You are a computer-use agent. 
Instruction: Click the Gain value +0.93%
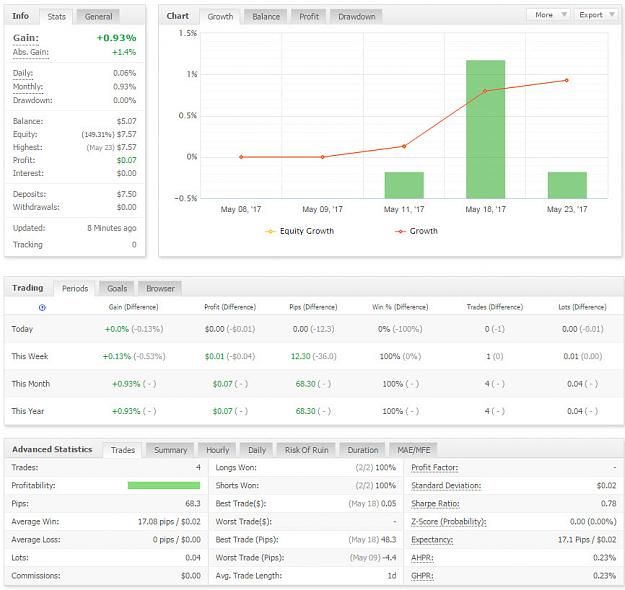coord(116,38)
